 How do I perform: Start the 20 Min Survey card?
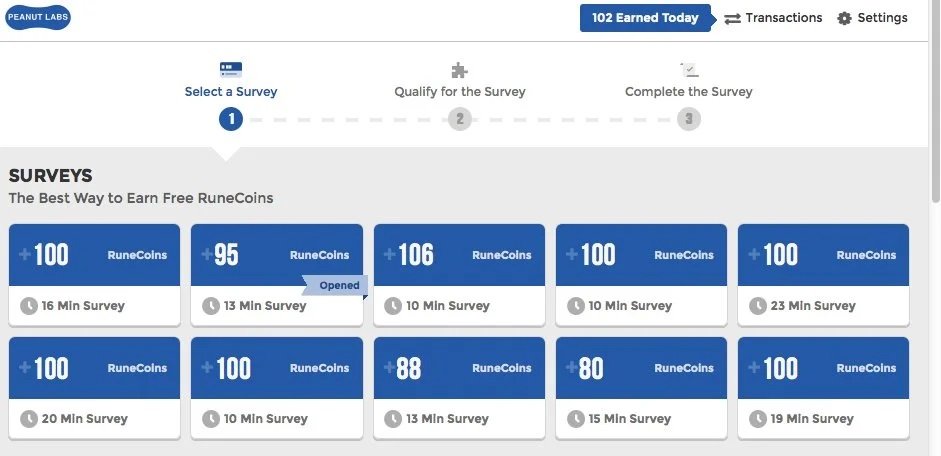94,388
